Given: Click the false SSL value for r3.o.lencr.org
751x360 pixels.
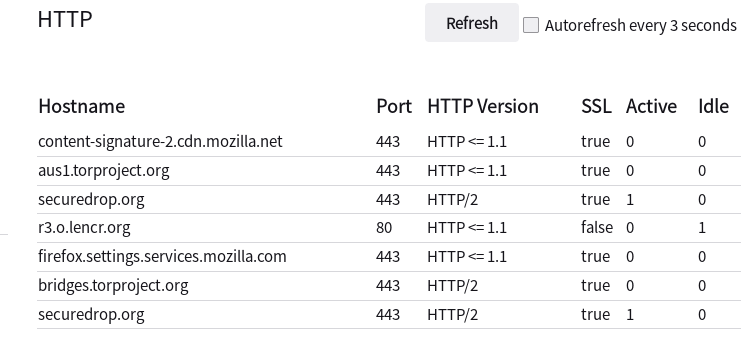Looking at the screenshot, I should [x=597, y=227].
